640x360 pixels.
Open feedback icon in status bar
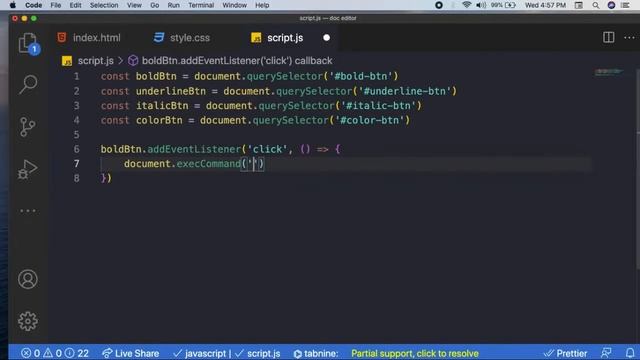[x=607, y=353]
